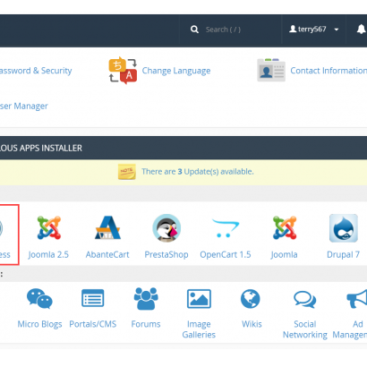
Task: Open the Password & Security link
Action: click(x=36, y=71)
